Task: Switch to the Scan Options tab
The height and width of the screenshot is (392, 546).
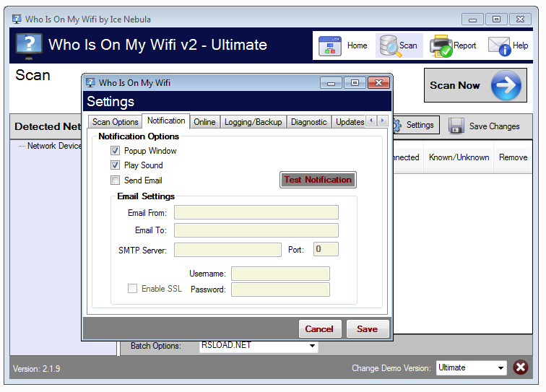Action: [x=116, y=122]
